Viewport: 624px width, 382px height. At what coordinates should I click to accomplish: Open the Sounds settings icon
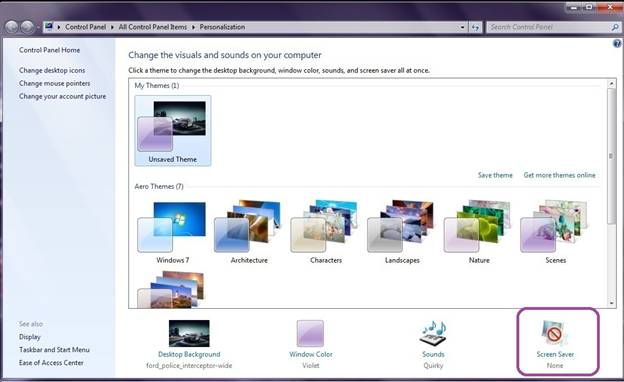(x=433, y=333)
